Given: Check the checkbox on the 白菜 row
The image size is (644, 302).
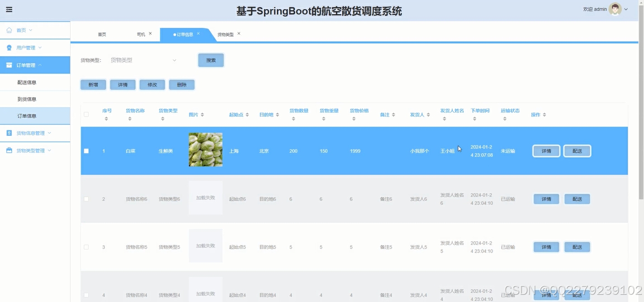Looking at the screenshot, I should click(x=86, y=151).
